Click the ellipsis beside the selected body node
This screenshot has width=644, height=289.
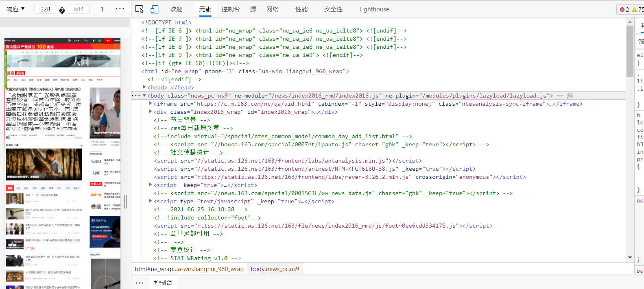click(x=136, y=96)
